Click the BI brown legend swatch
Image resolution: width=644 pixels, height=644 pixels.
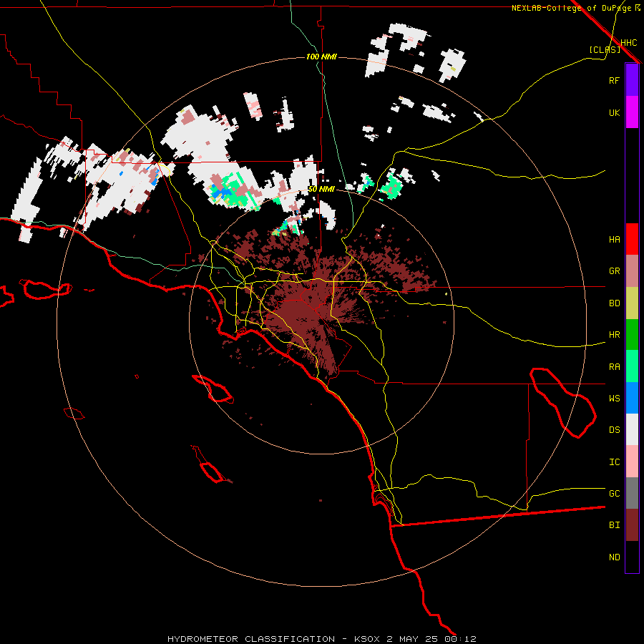632,525
